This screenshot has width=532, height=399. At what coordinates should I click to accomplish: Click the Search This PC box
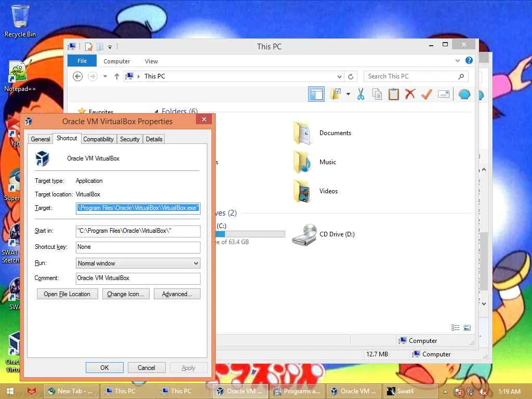click(x=416, y=76)
